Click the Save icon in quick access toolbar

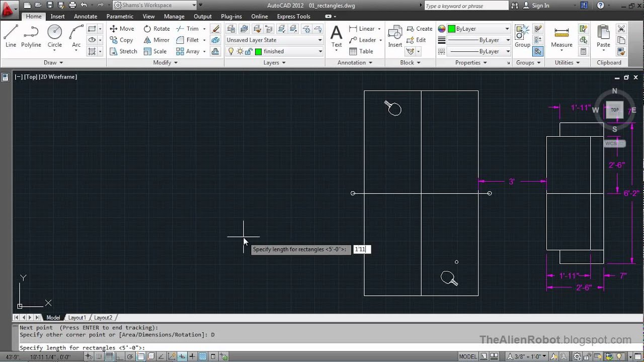coord(50,5)
